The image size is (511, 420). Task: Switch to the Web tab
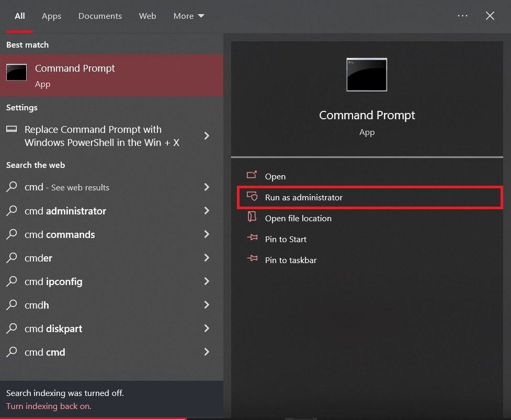147,16
